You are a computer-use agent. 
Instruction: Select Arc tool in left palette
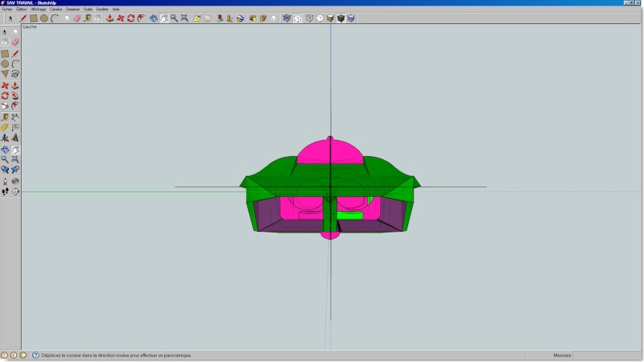click(x=15, y=64)
